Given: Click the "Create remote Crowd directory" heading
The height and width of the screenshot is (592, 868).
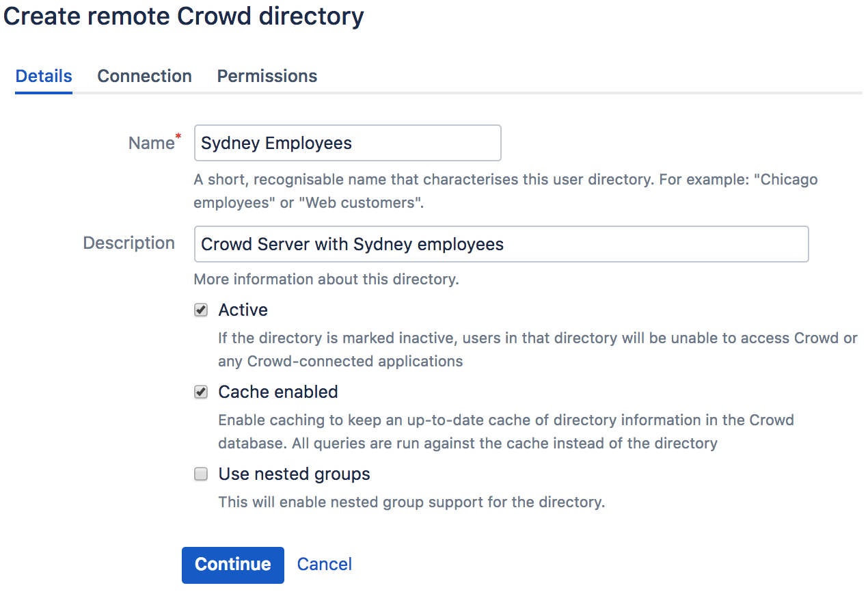Looking at the screenshot, I should pyautogui.click(x=183, y=17).
